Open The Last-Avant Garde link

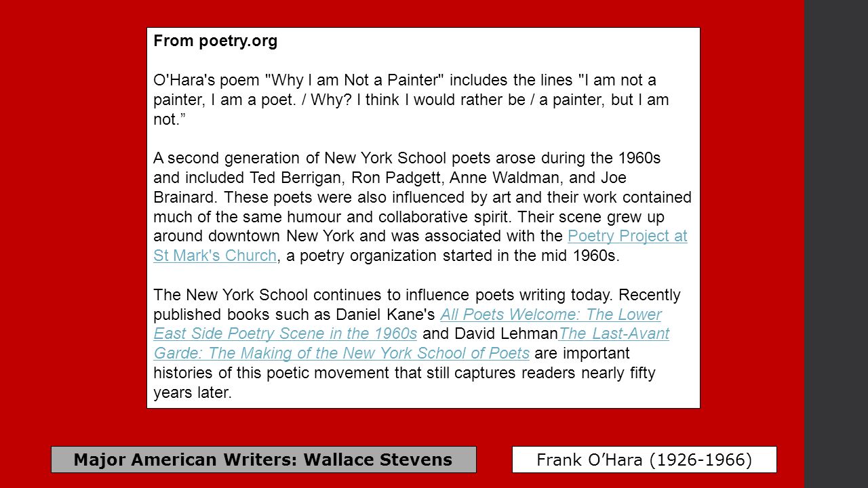tap(614, 333)
